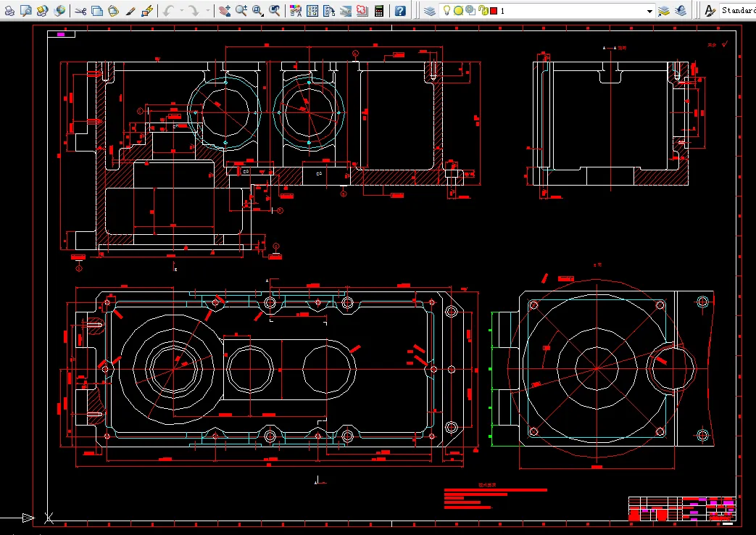Click the Help question mark icon
Screen dimensions: 756x535
pos(400,11)
